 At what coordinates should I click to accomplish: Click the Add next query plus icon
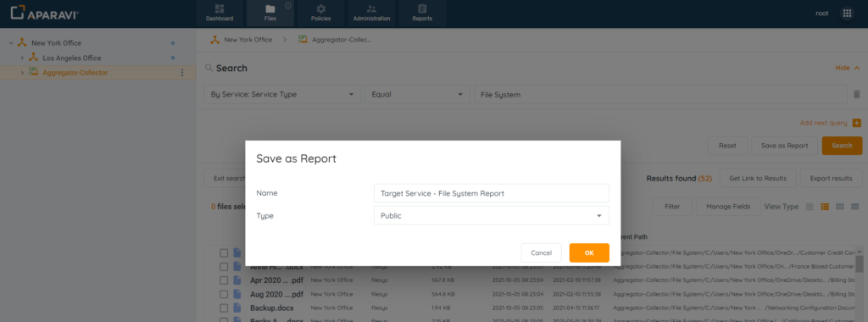(856, 123)
